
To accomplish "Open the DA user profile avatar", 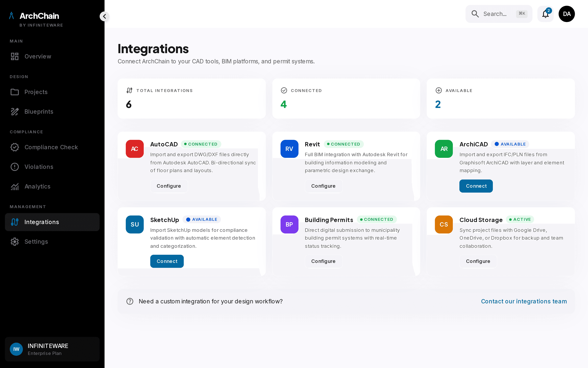I will (567, 14).
